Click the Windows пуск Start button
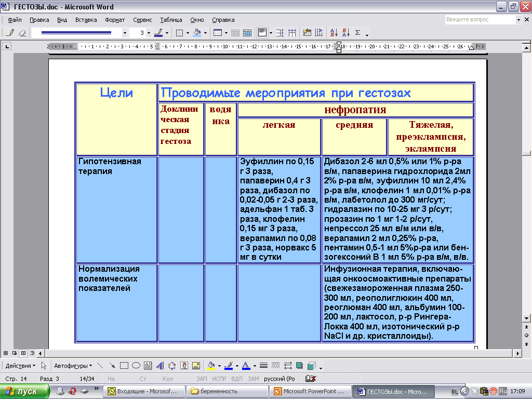 pos(24,391)
